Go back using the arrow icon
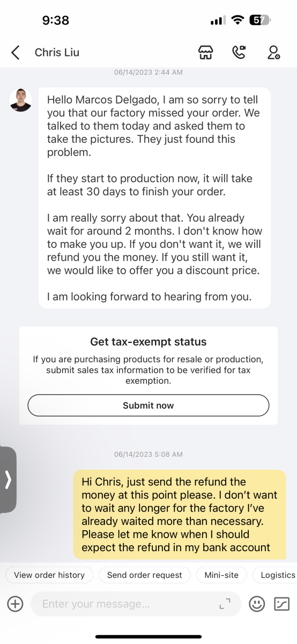Screen dimensions: 297x644 coord(15,52)
